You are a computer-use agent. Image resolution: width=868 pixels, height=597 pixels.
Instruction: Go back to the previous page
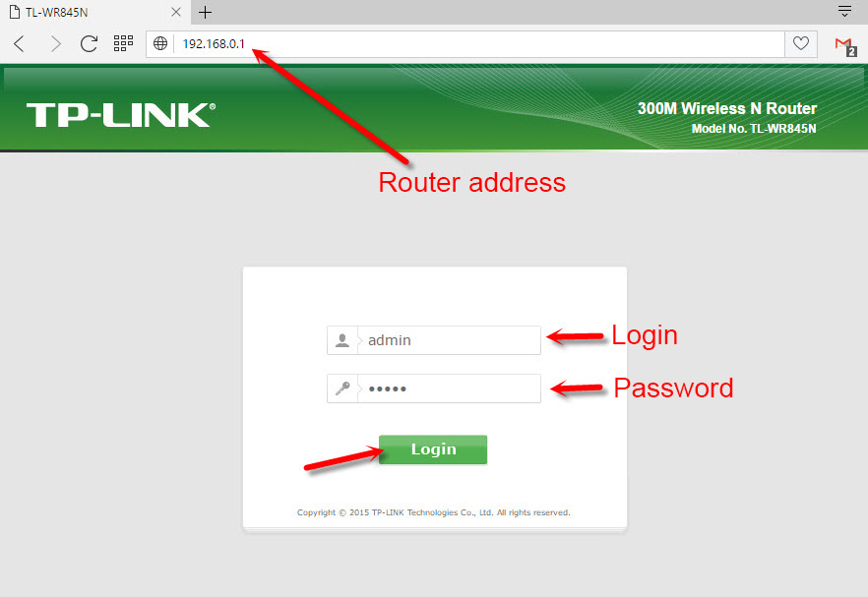point(19,43)
